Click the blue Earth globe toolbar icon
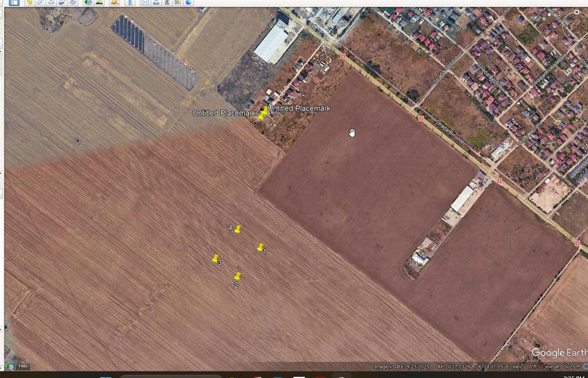 click(188, 2)
